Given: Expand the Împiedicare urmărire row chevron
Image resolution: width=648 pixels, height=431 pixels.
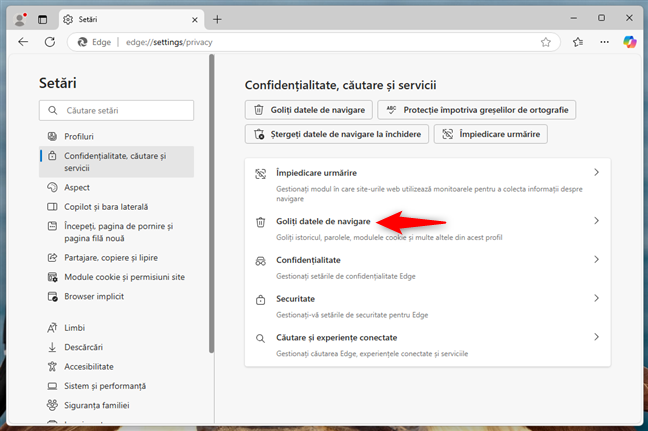Looking at the screenshot, I should (x=596, y=173).
